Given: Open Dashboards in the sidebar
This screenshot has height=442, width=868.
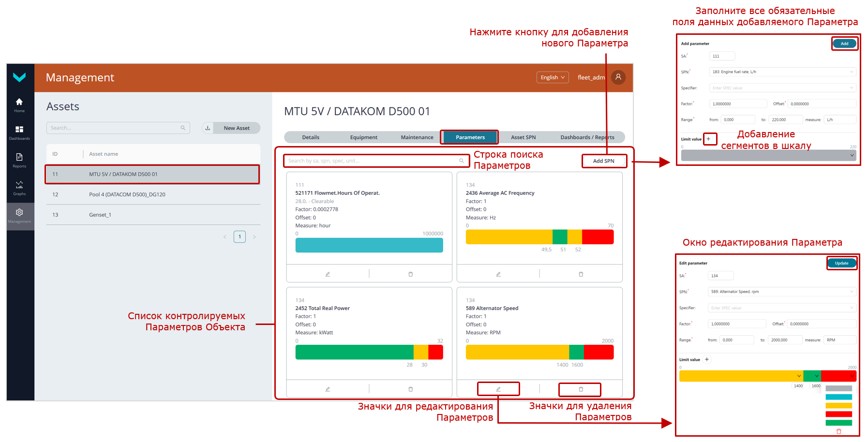Looking at the screenshot, I should 19,132.
